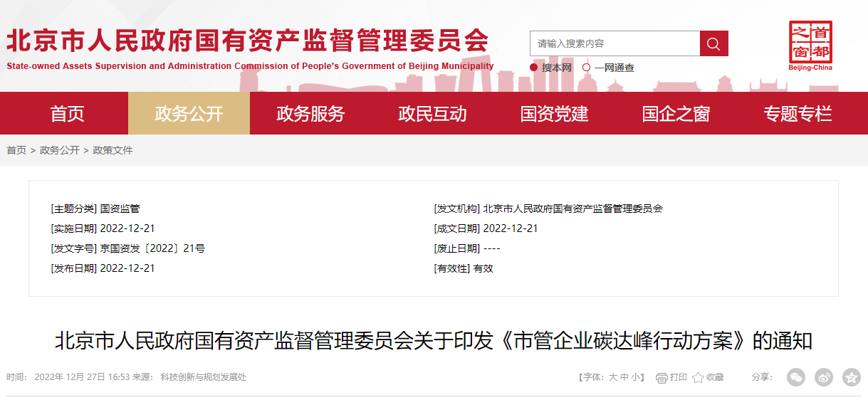The image size is (868, 400).
Task: Share the article to Weibo
Action: click(x=824, y=377)
